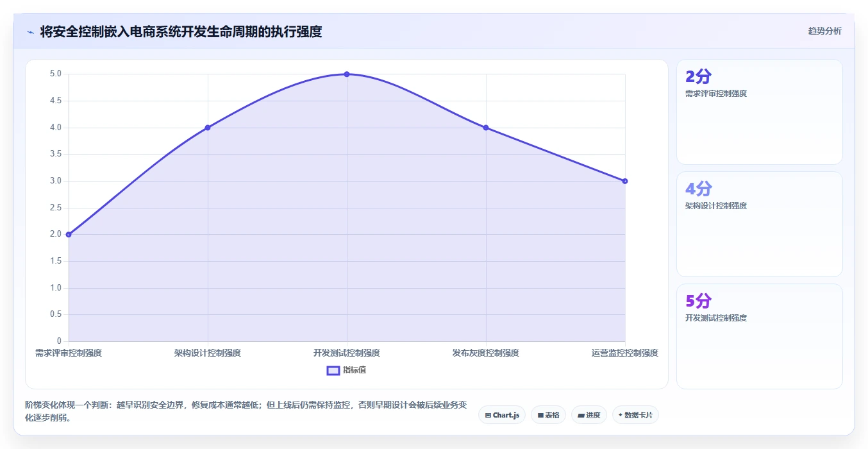Click y-axis tick label 2.5
This screenshot has height=449, width=868.
pos(56,208)
